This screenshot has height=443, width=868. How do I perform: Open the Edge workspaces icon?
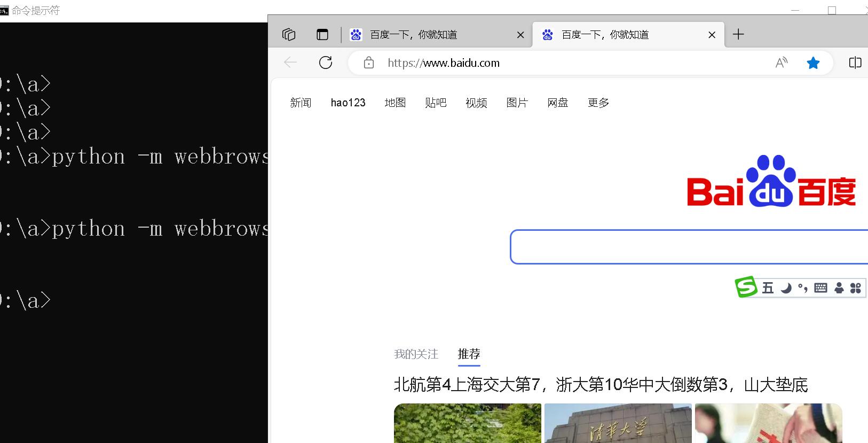click(289, 35)
